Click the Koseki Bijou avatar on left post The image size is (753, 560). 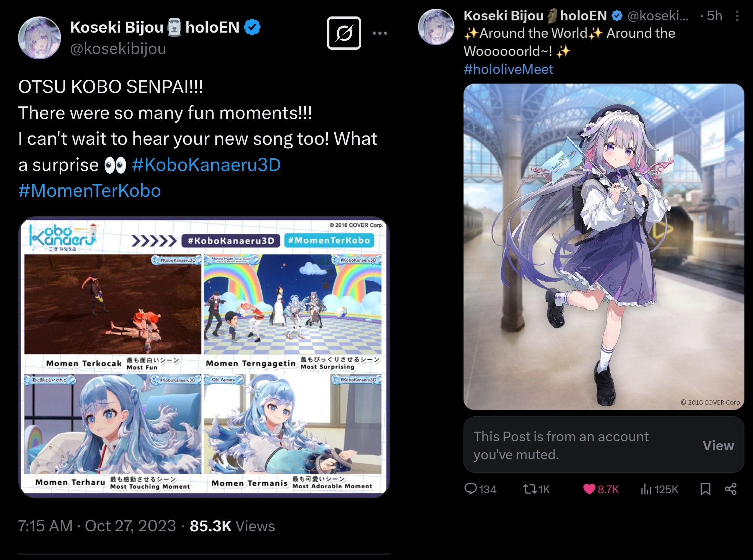(x=39, y=38)
